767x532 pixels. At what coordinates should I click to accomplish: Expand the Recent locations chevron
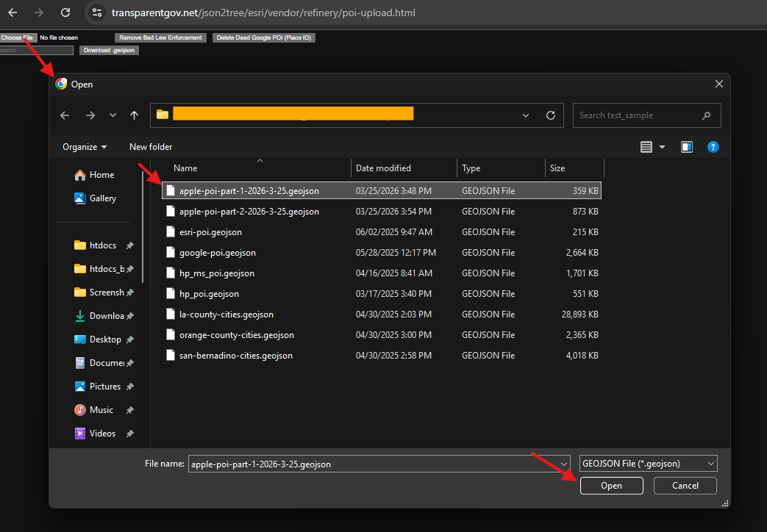[113, 115]
